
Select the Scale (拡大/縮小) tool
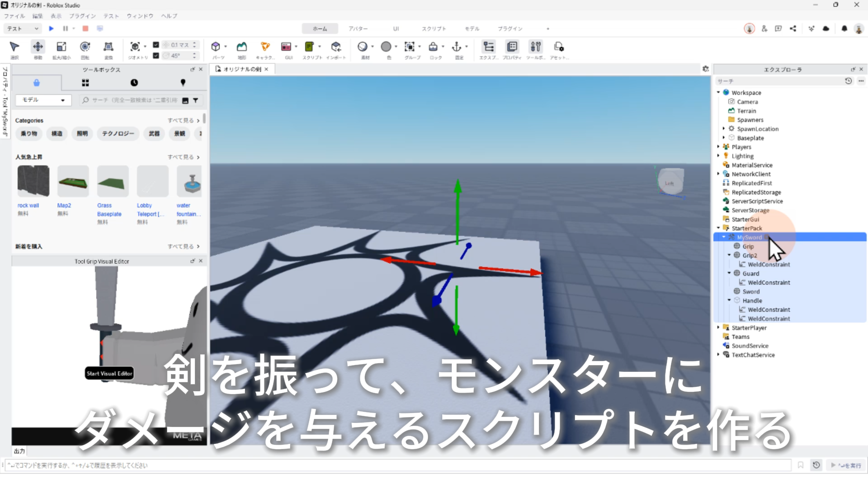61,47
